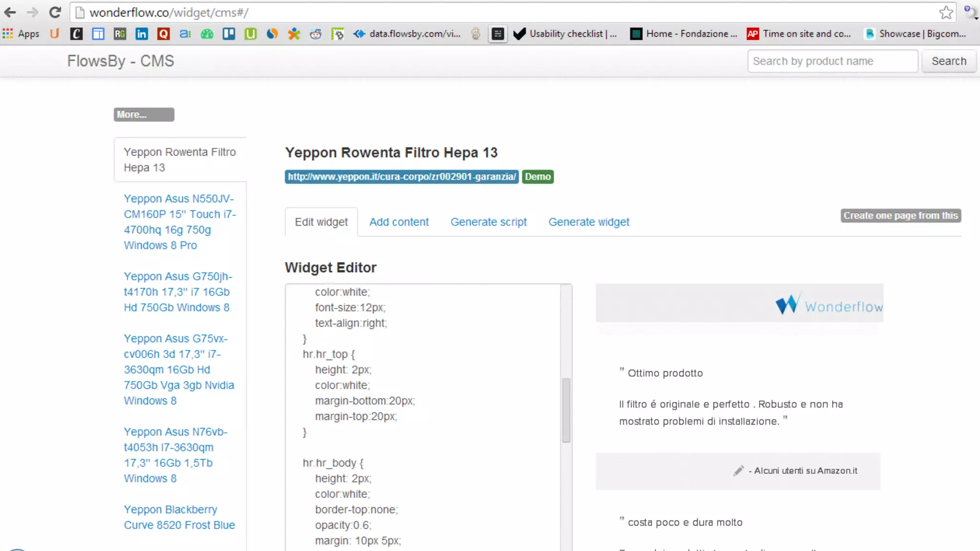Open the Quora bookmark icon
Viewport: 980px width, 551px height.
pos(164,34)
